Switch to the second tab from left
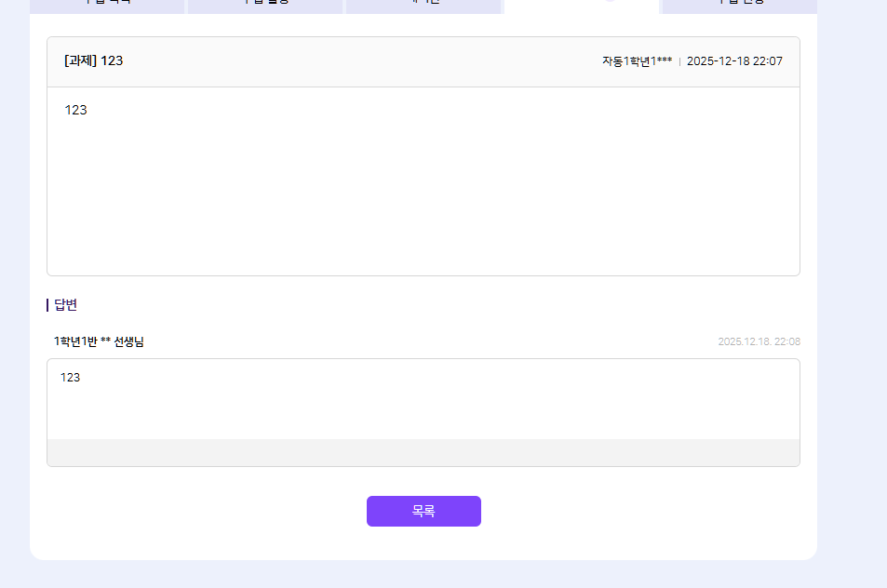Viewport: 887px width, 588px height. (265, 6)
